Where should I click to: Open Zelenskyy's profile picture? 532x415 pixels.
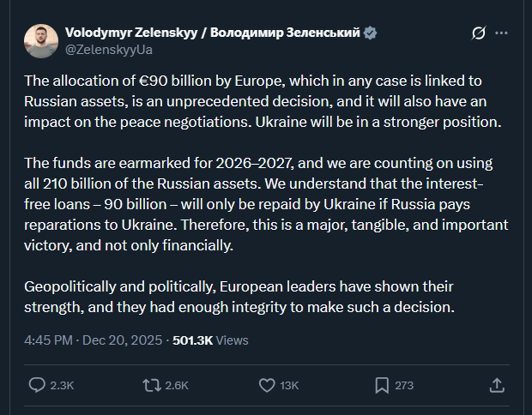(41, 41)
